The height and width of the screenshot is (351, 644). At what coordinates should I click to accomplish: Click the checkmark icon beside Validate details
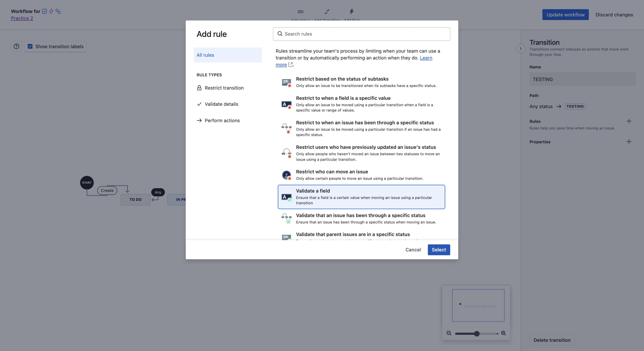coord(199,104)
